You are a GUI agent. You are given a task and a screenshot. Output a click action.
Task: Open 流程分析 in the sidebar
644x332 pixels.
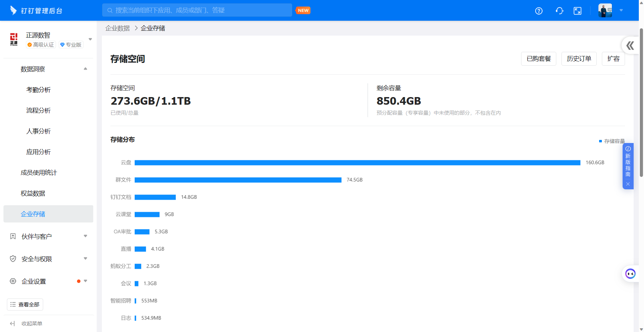(x=38, y=111)
